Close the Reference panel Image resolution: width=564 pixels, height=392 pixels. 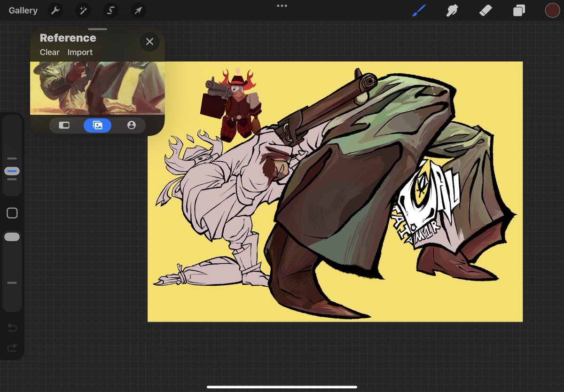click(x=149, y=42)
